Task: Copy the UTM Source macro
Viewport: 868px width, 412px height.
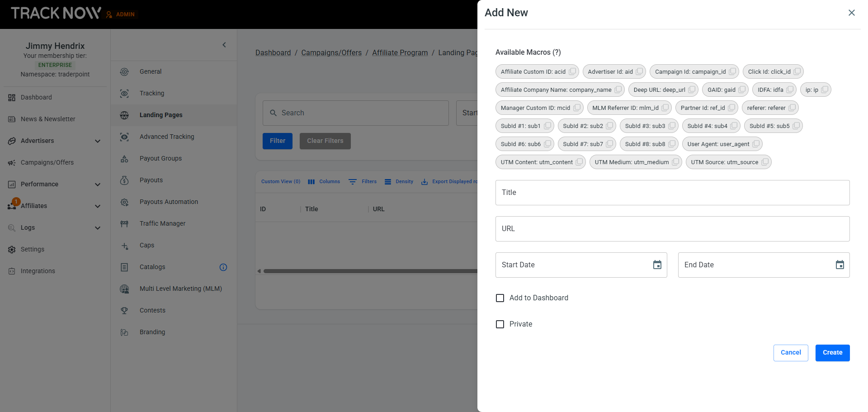Action: click(x=764, y=162)
